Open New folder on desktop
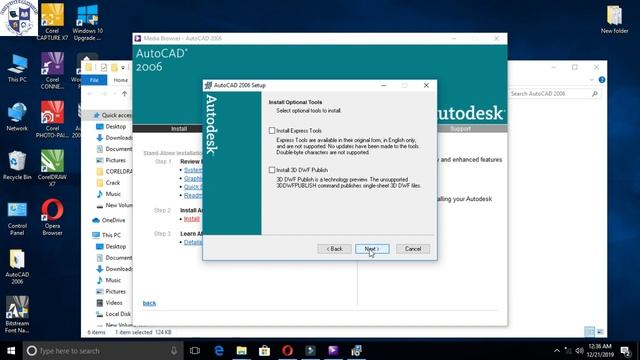 pos(614,19)
